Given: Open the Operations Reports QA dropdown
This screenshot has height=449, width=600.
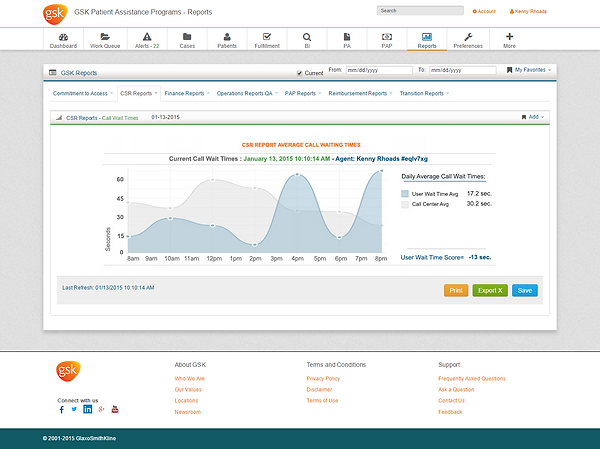Looking at the screenshot, I should [247, 93].
